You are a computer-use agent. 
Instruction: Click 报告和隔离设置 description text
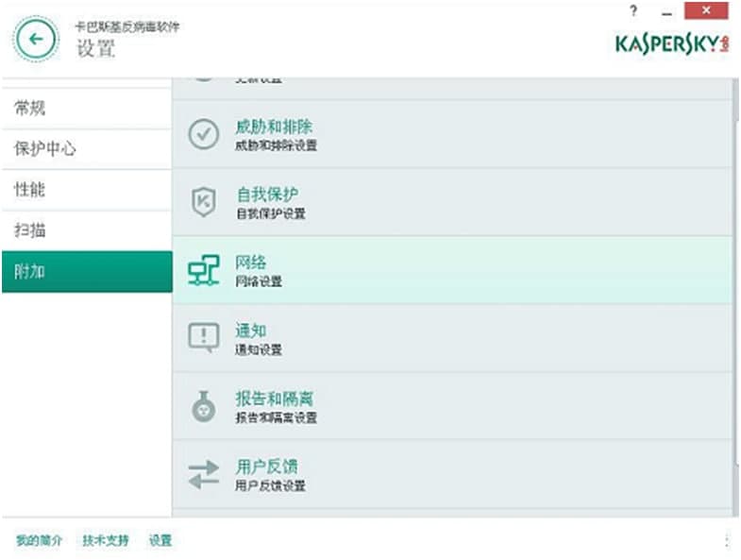pyautogui.click(x=277, y=417)
